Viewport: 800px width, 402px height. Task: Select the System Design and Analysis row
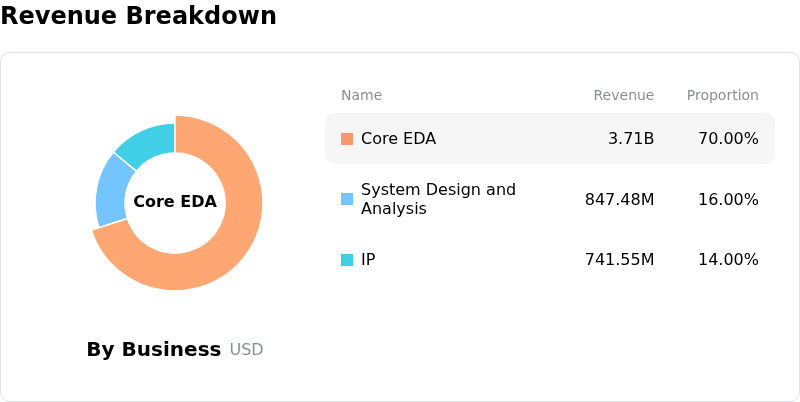click(550, 199)
